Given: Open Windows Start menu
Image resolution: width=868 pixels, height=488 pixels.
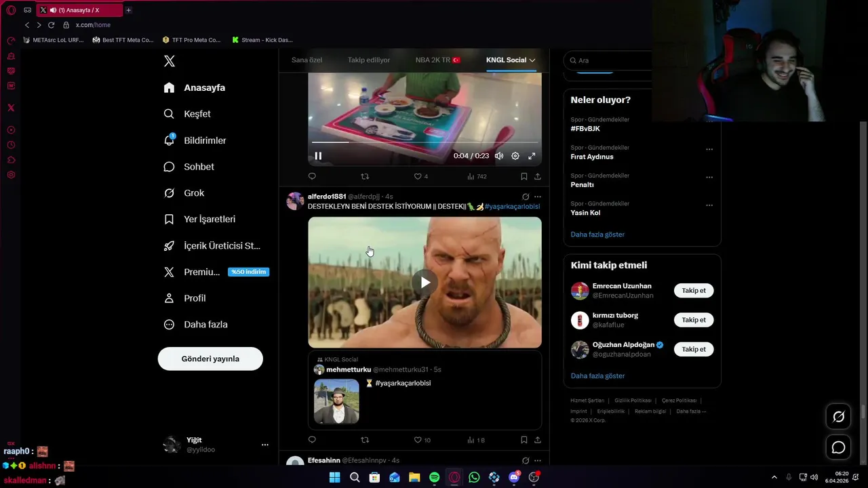Looking at the screenshot, I should pos(334,477).
